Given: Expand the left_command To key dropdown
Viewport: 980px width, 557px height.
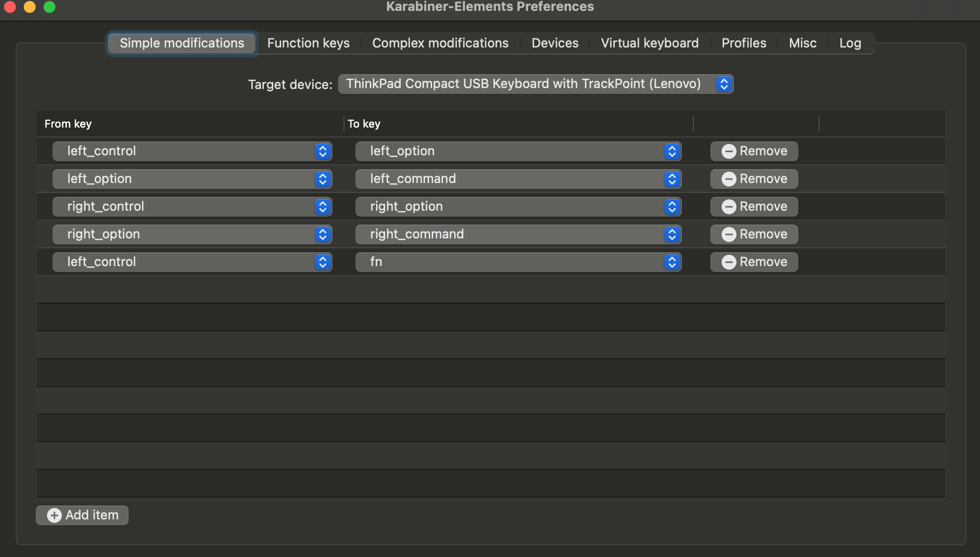Looking at the screenshot, I should click(518, 179).
